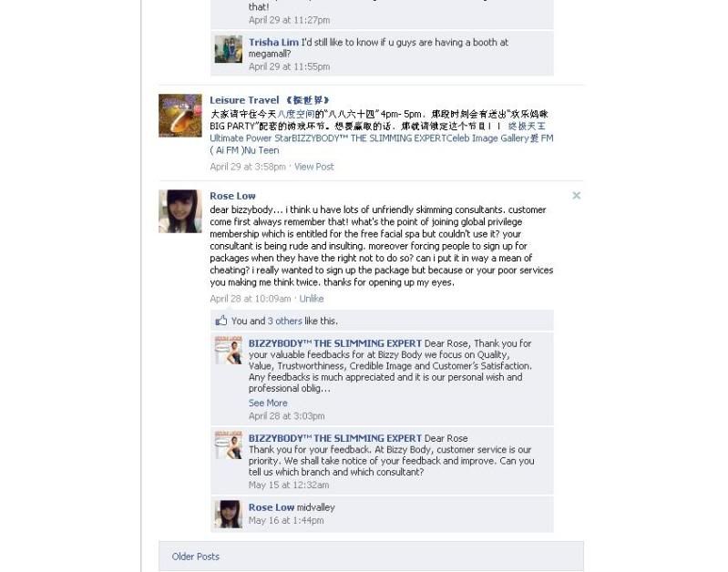
Task: Click the thumbs-up like icon
Action: [x=221, y=321]
